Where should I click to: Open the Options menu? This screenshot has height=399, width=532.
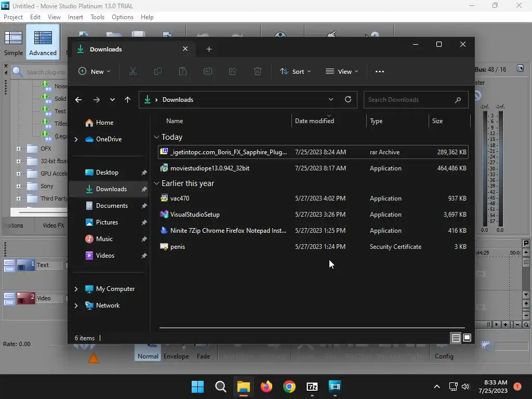pyautogui.click(x=123, y=17)
